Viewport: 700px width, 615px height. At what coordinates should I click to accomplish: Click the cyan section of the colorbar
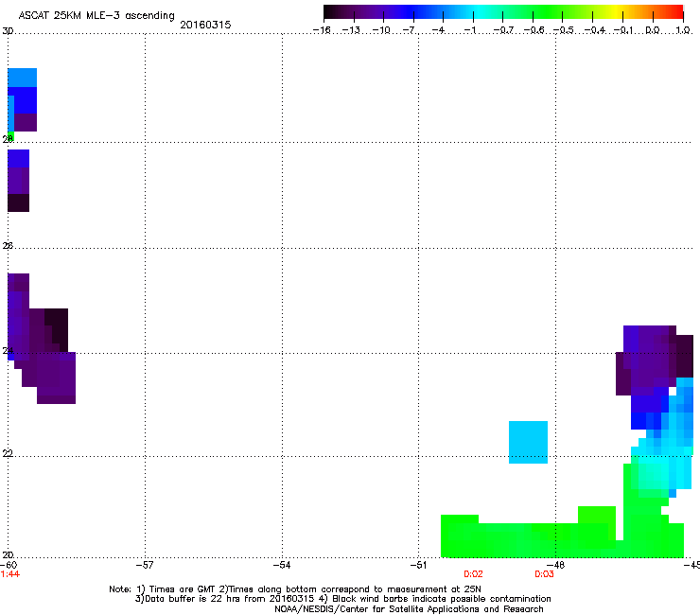pos(480,12)
